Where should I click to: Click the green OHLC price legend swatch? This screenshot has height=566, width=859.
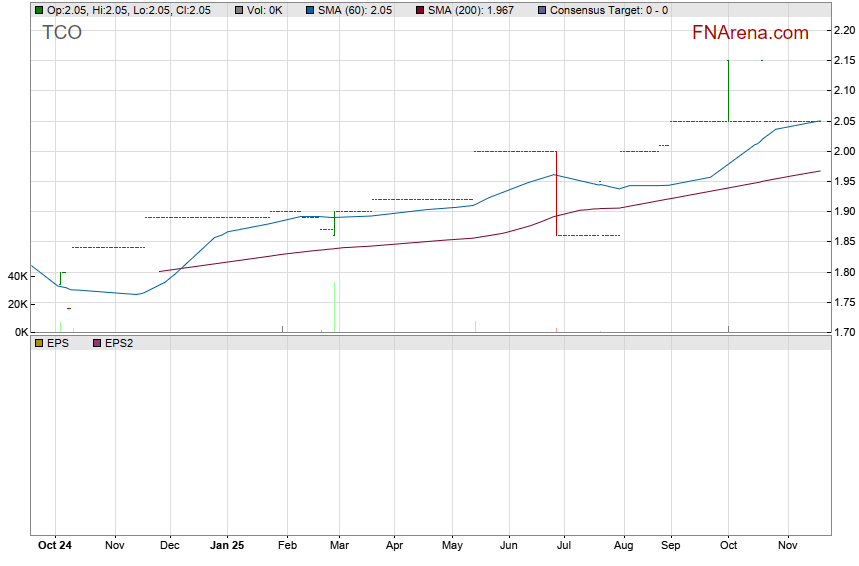(x=38, y=10)
